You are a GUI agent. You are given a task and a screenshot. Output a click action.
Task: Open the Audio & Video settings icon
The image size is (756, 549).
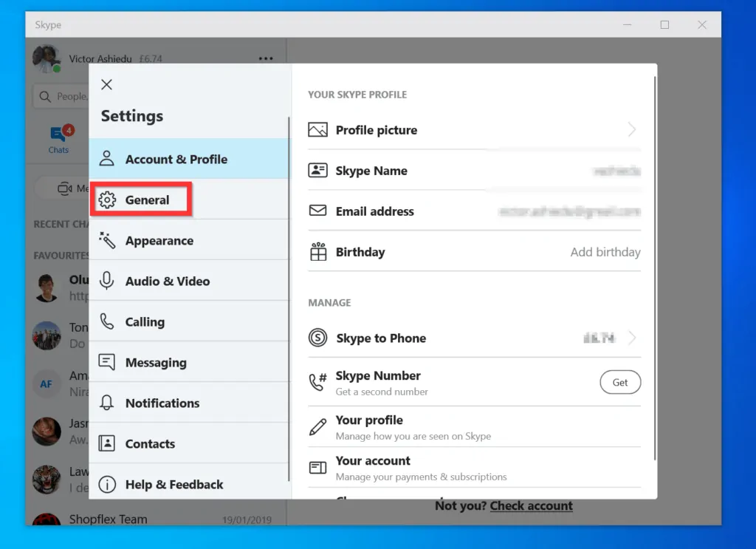[x=106, y=281]
